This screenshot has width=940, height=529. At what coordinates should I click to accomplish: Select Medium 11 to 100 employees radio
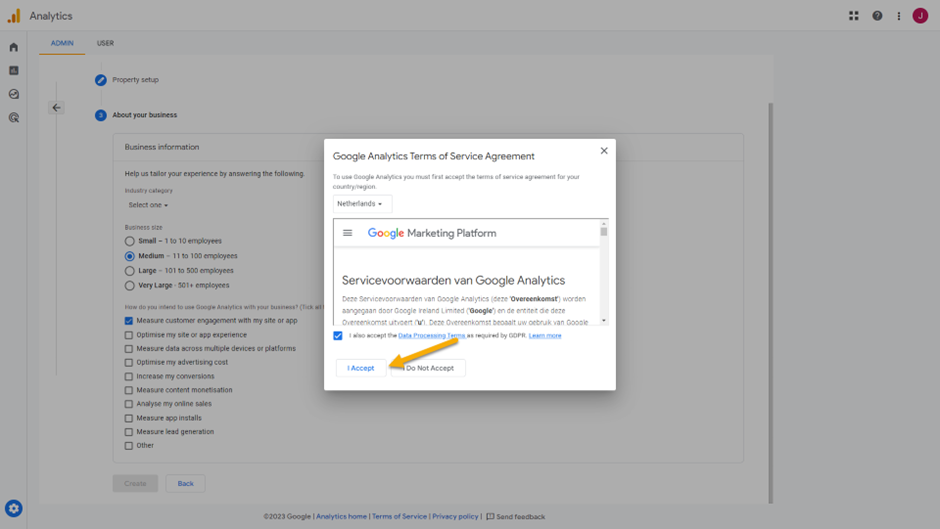click(x=129, y=256)
